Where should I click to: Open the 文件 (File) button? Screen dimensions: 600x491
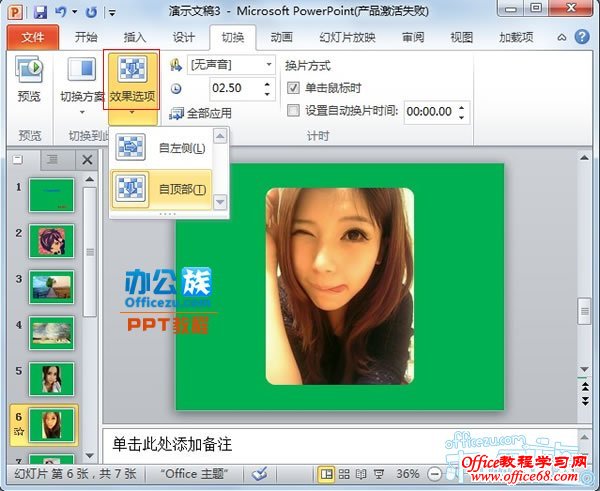[33, 37]
